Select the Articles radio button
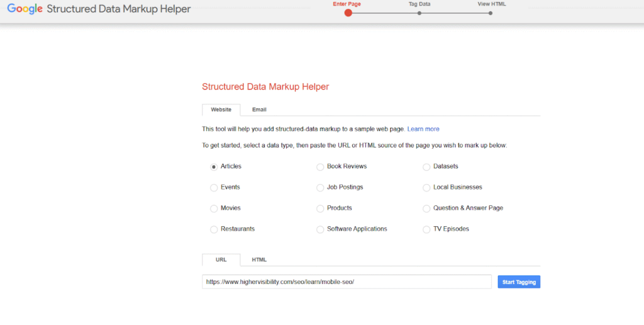 214,167
